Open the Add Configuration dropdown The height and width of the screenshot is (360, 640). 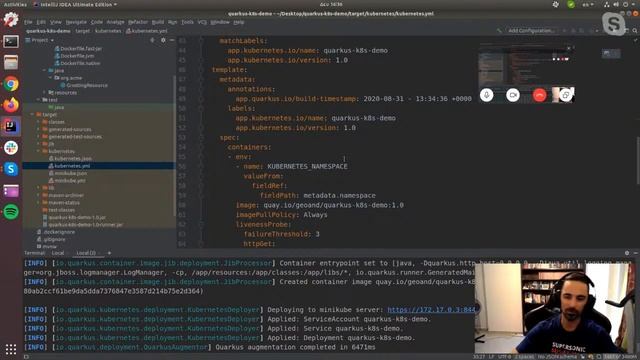[x=531, y=31]
